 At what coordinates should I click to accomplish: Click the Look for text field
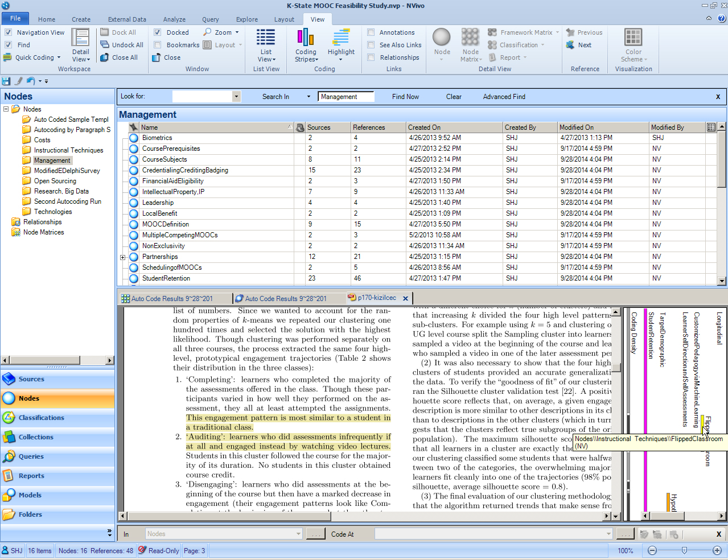pos(202,97)
